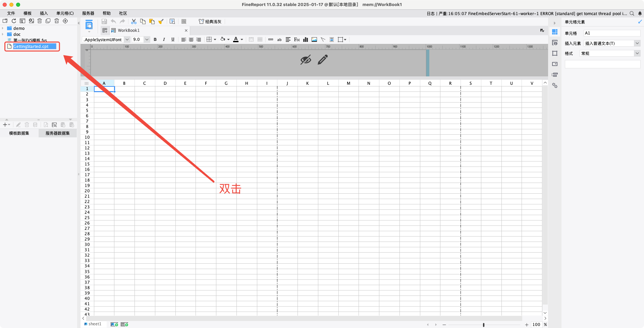Open the hyperlink panel chain icon
Image resolution: width=644 pixels, height=328 pixels.
point(555,86)
